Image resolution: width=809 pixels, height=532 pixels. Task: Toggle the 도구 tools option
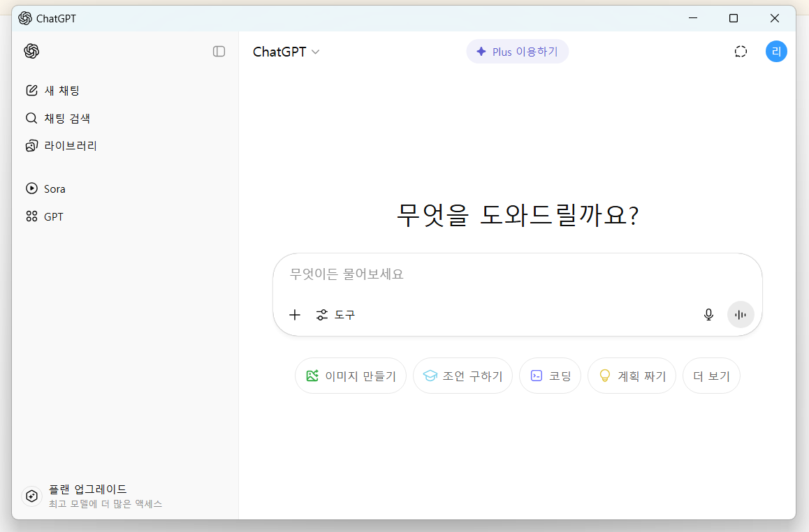tap(335, 315)
